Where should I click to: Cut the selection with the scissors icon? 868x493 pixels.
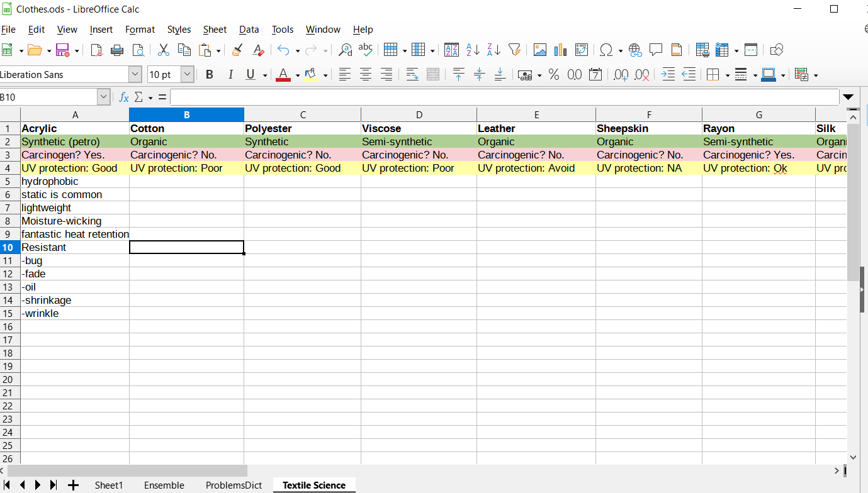click(164, 50)
